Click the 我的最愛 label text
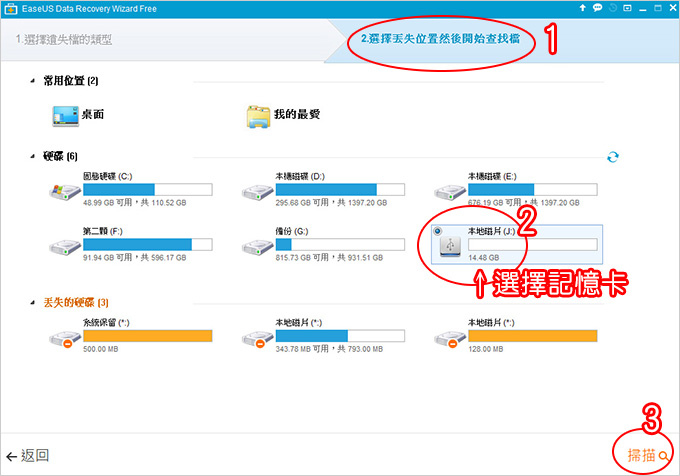The image size is (680, 476). pos(297,114)
